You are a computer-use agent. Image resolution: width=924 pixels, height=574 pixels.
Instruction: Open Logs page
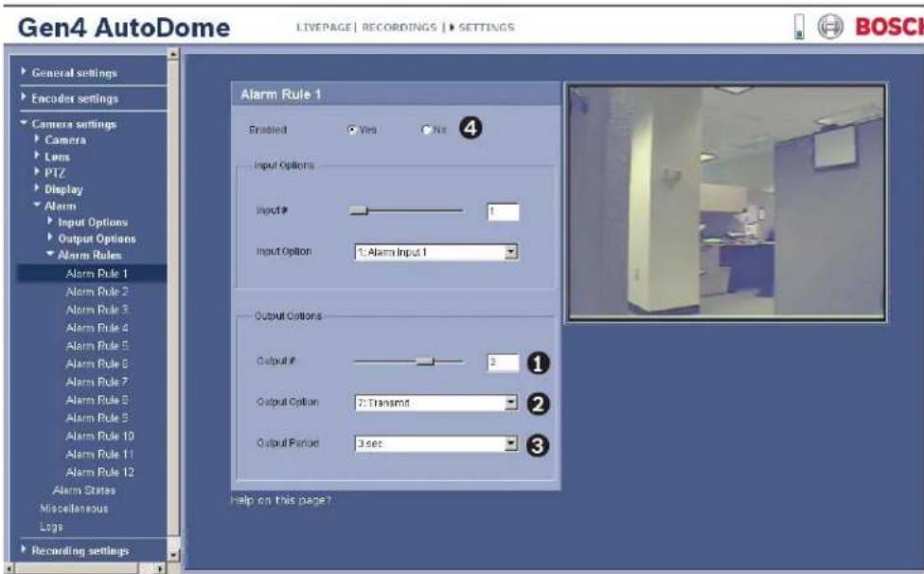(51, 527)
